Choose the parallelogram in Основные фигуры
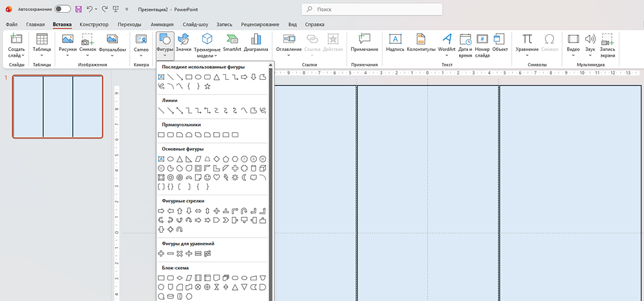Viewport: 644px width, 301px height. click(x=198, y=159)
